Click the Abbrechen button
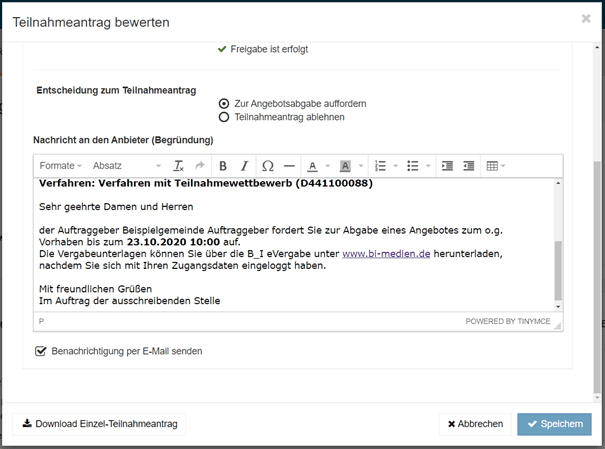 pos(475,424)
